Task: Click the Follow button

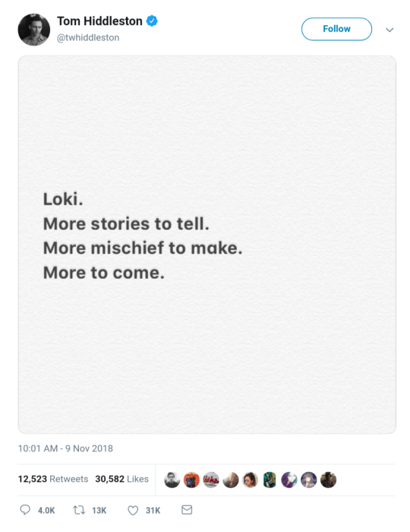Action: tap(336, 29)
